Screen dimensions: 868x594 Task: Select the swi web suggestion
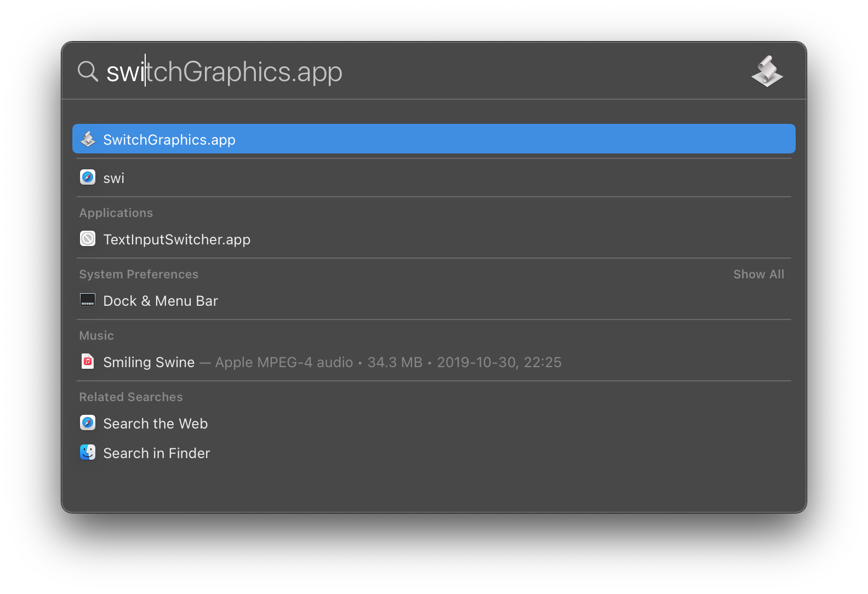click(x=114, y=178)
